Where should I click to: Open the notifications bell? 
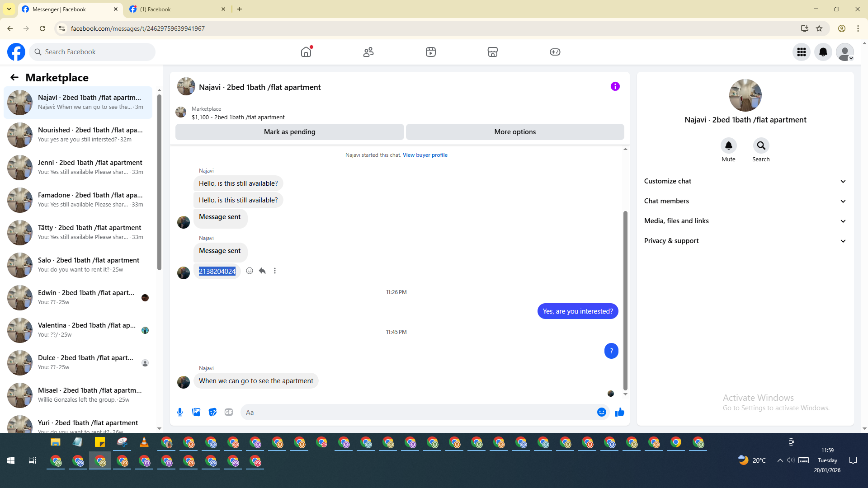tap(823, 52)
